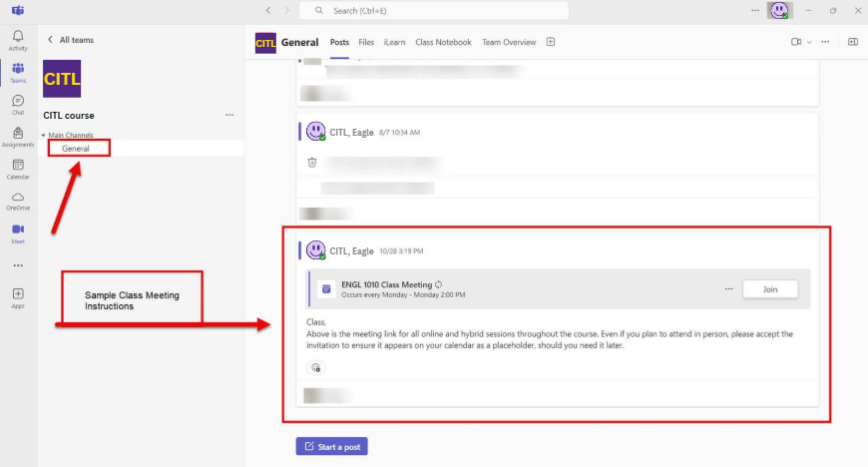Image resolution: width=868 pixels, height=467 pixels.
Task: Open dropdown arrow next to video call
Action: pyautogui.click(x=809, y=42)
